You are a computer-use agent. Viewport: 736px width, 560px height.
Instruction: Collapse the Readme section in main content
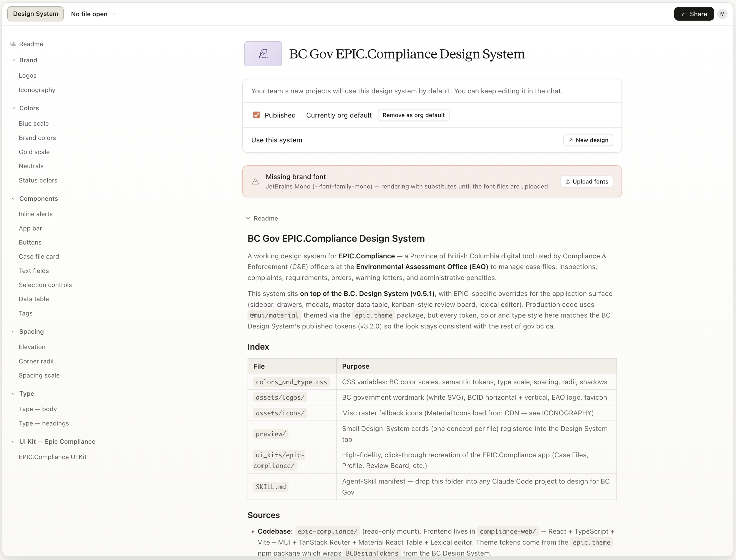click(x=248, y=218)
